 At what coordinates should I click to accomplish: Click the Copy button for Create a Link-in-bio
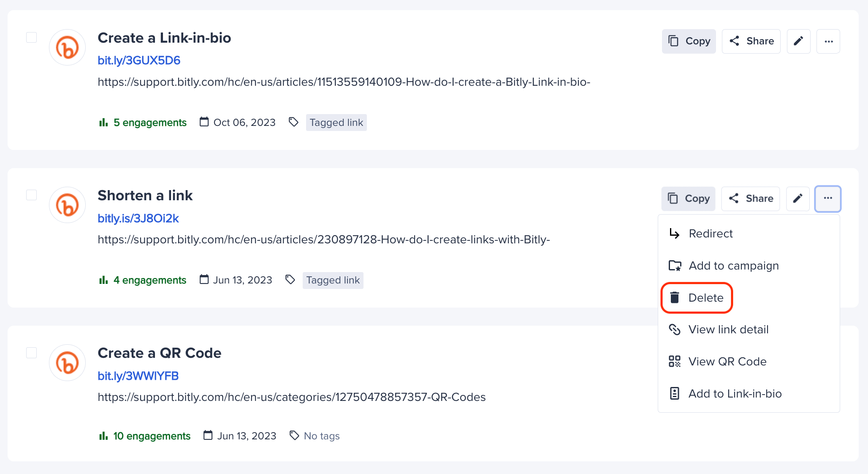click(x=689, y=41)
